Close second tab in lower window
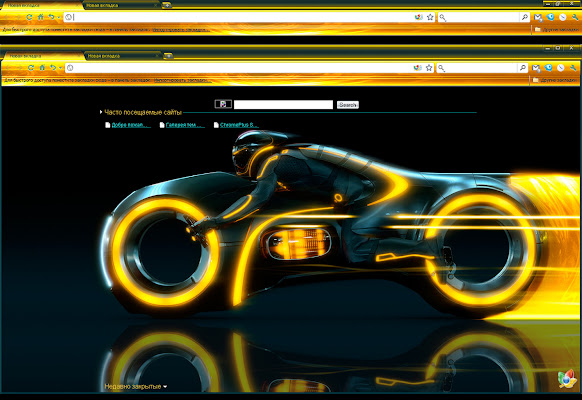Screen dimensions: 582x400 coord(157,56)
